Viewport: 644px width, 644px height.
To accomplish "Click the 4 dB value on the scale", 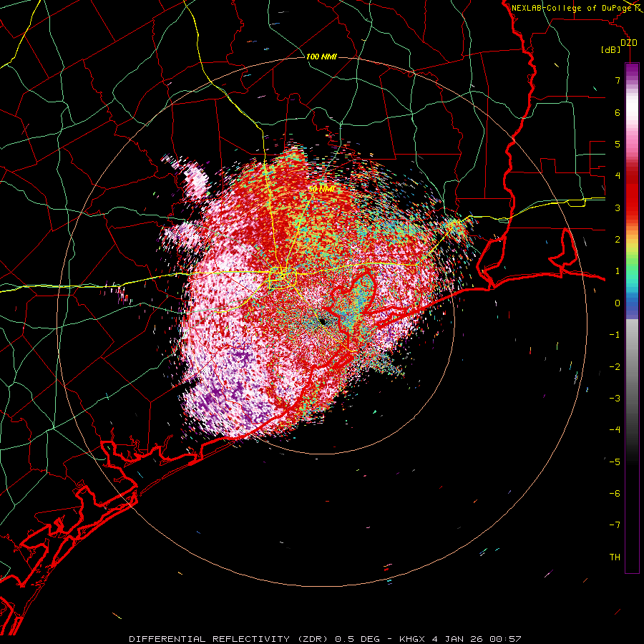I will click(618, 176).
